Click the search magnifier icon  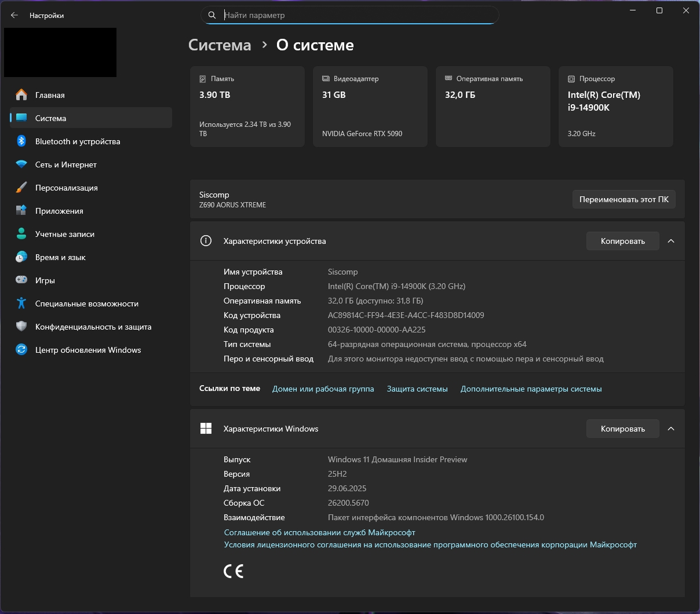pos(212,15)
